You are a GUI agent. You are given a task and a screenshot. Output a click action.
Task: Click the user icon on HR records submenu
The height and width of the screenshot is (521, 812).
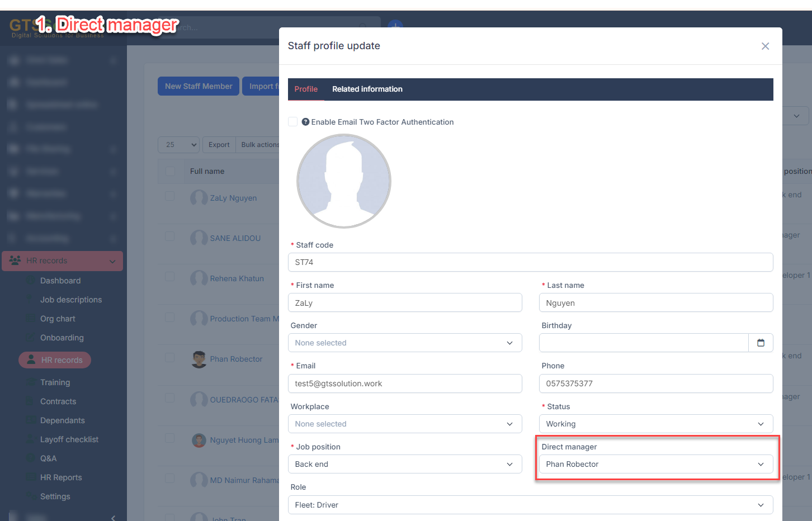click(31, 360)
